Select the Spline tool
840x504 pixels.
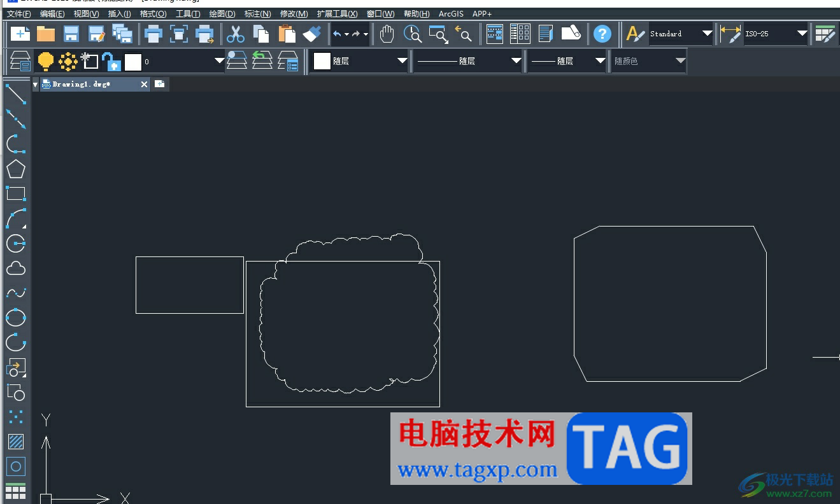click(16, 293)
